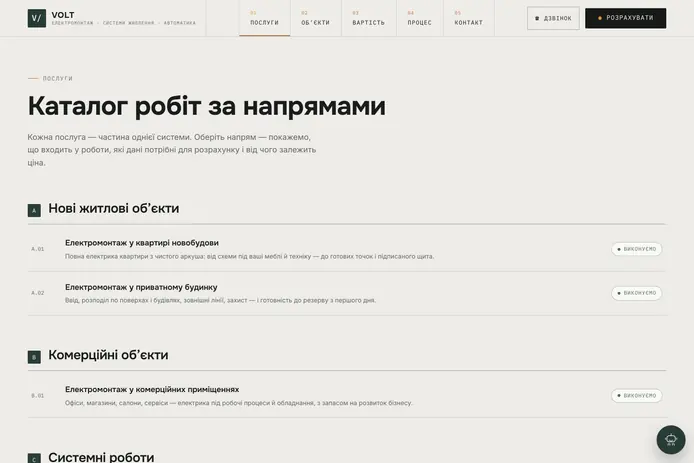Click the VOLT logo icon

pos(37,18)
